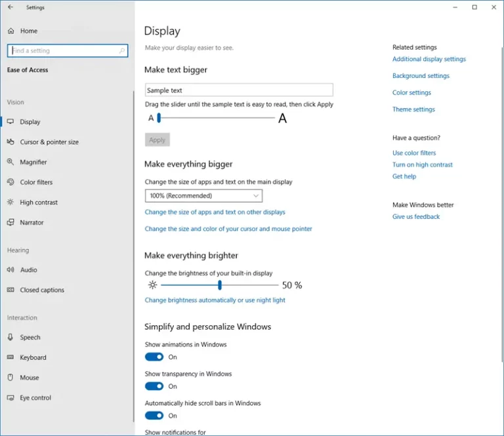Viewport: 504px width, 436px height.
Task: Click the Mouse icon in sidebar
Action: [x=10, y=378]
